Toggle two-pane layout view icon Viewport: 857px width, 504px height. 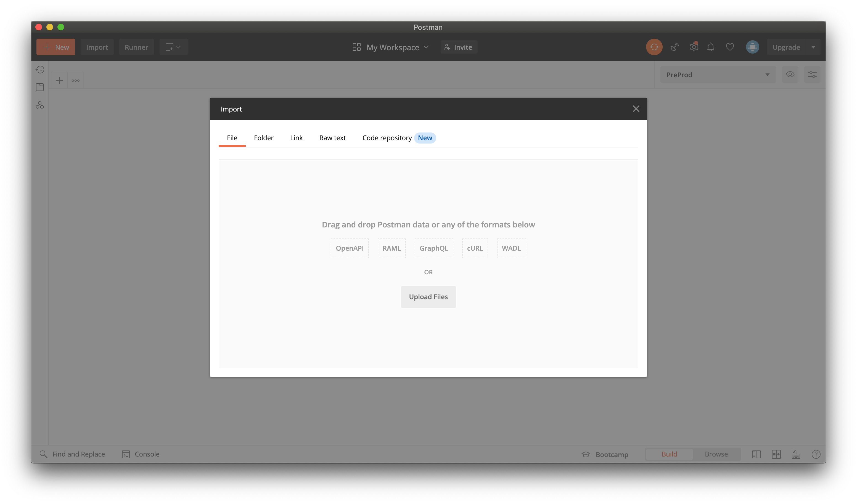pyautogui.click(x=776, y=454)
